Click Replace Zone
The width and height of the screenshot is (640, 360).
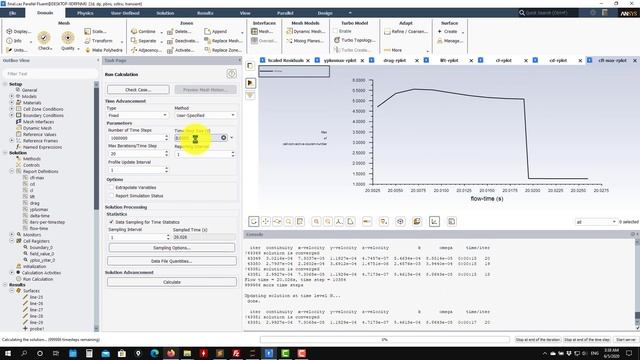223,50
